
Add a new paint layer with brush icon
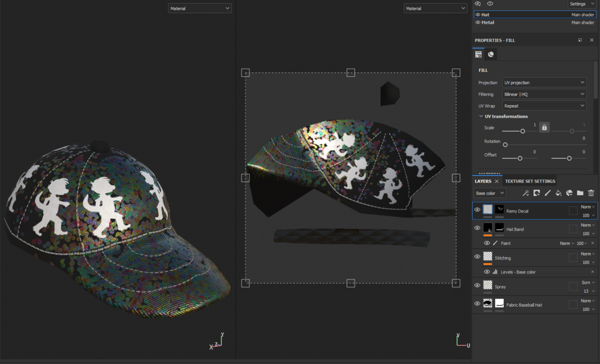(547, 193)
